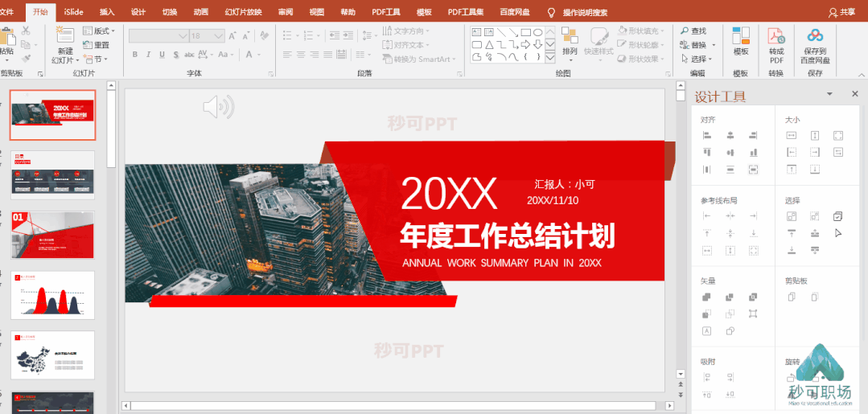
Task: Click the increase font size icon
Action: [x=233, y=36]
